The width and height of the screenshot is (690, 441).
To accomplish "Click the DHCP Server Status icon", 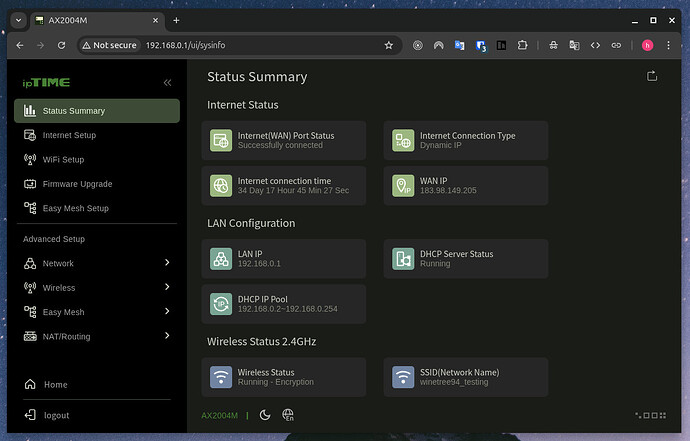I will [x=403, y=259].
